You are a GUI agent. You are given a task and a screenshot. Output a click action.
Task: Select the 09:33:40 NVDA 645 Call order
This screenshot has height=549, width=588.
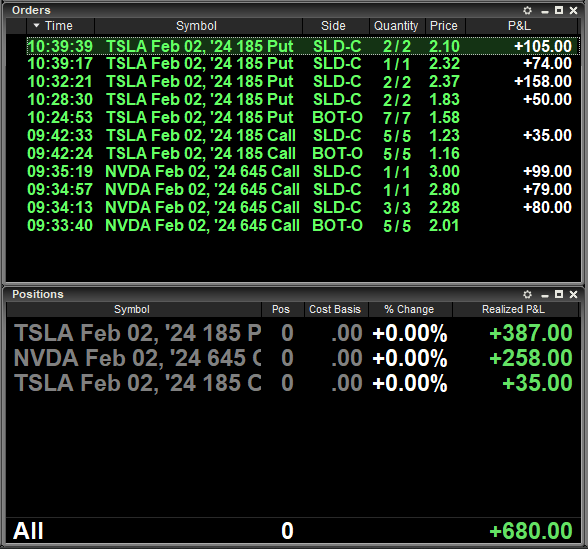[303, 225]
